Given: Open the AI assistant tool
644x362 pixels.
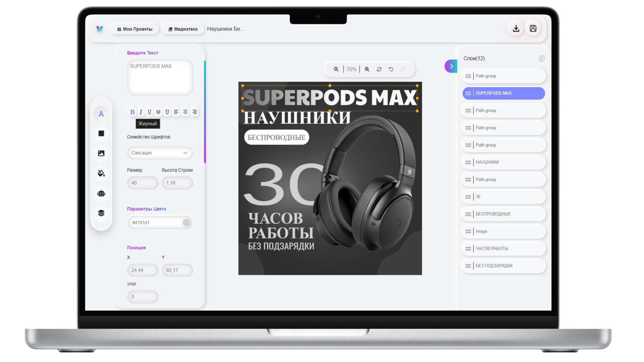Looking at the screenshot, I should click(101, 193).
